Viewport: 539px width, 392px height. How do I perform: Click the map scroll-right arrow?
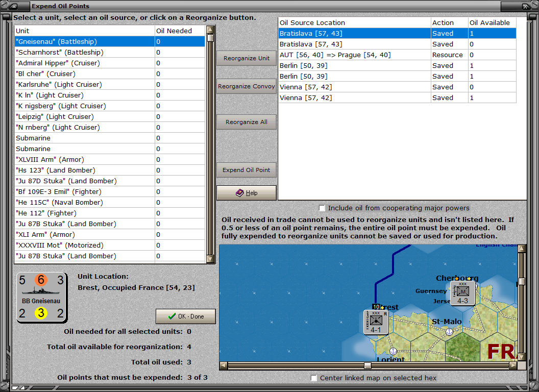513,365
